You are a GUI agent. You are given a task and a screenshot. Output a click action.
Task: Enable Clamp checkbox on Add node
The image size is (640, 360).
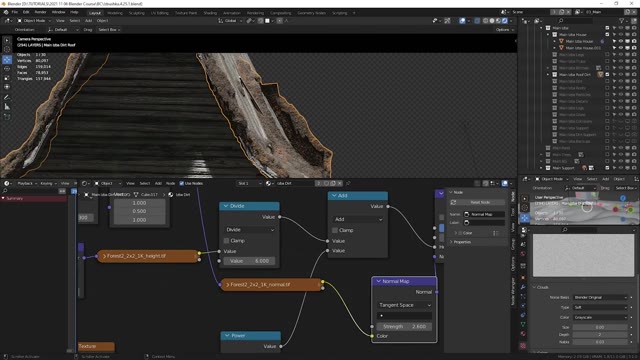(x=335, y=230)
